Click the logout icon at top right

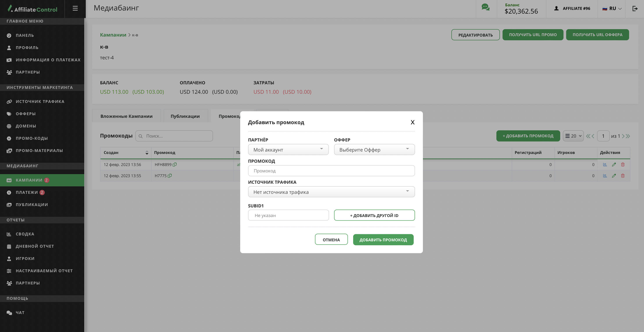click(635, 9)
